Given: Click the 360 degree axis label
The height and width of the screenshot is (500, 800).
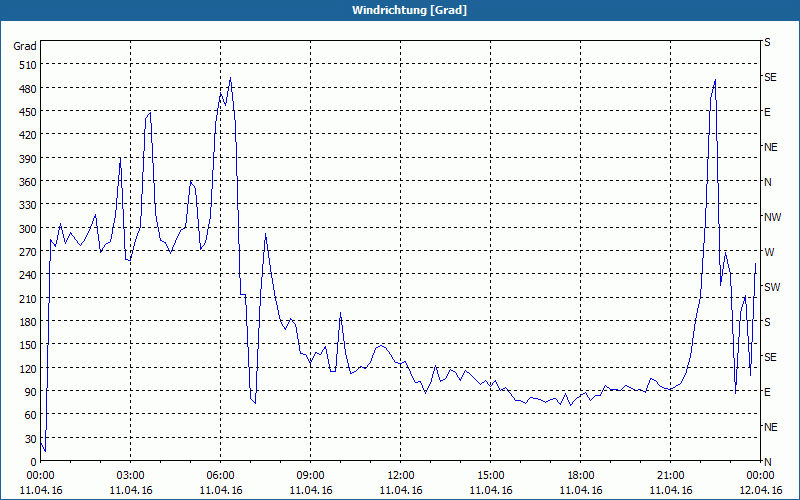Looking at the screenshot, I should 28,182.
